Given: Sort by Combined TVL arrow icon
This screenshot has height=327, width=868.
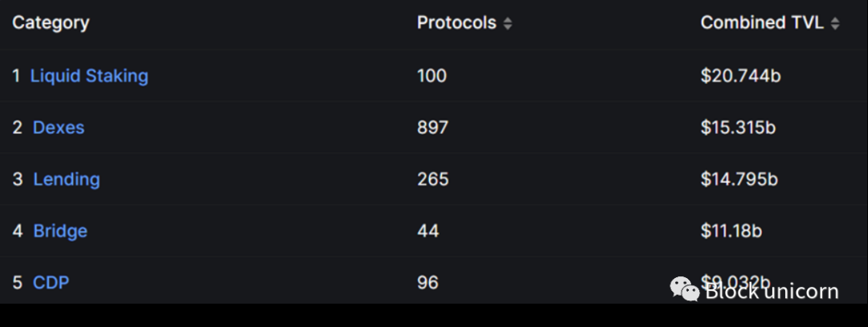Looking at the screenshot, I should (x=835, y=23).
